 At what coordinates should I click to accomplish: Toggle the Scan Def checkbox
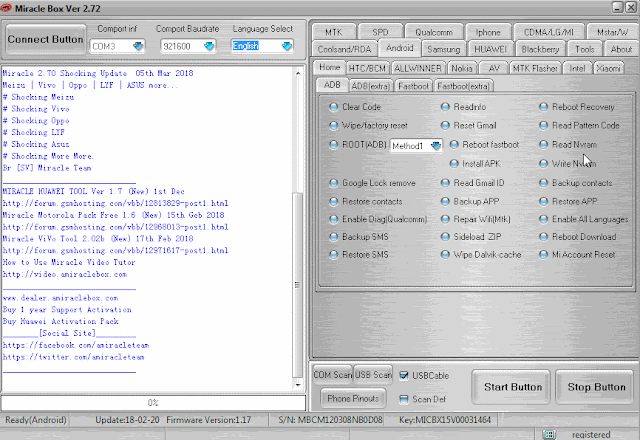coord(404,399)
